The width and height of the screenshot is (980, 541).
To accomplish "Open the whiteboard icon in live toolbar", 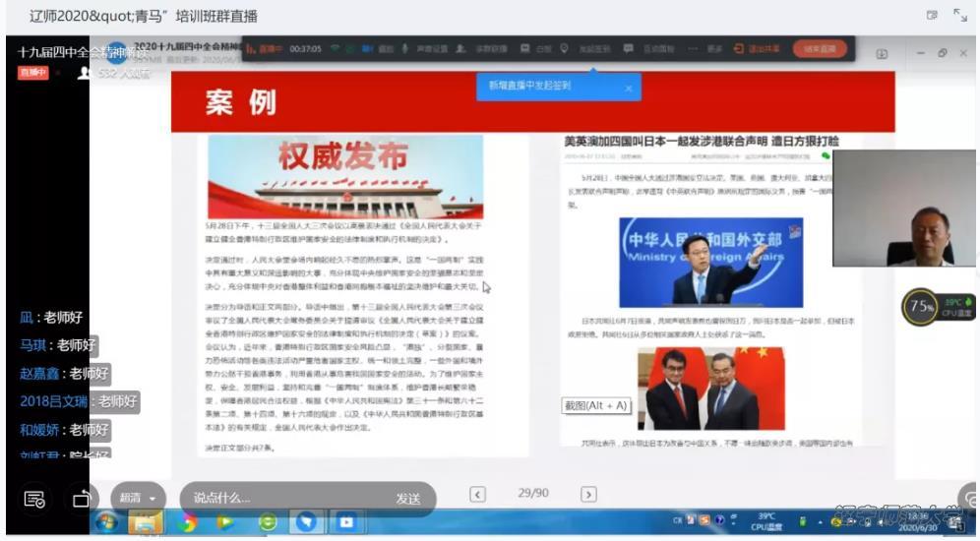I will coord(525,49).
